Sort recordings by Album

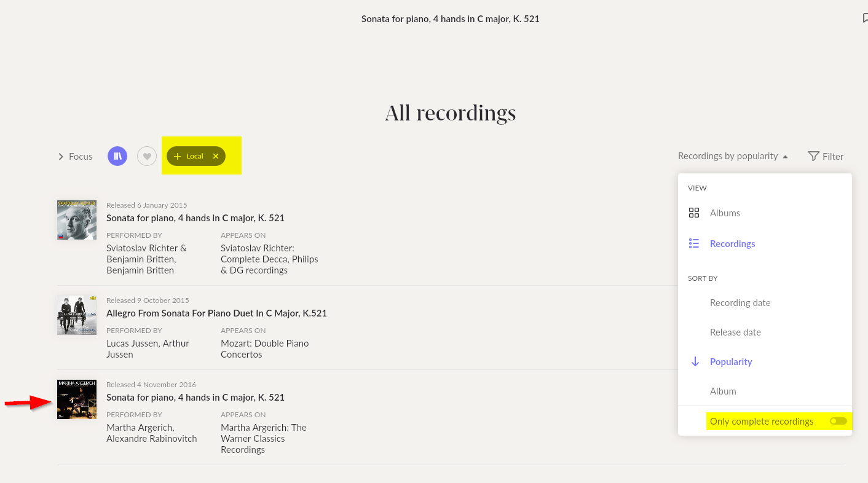[723, 391]
